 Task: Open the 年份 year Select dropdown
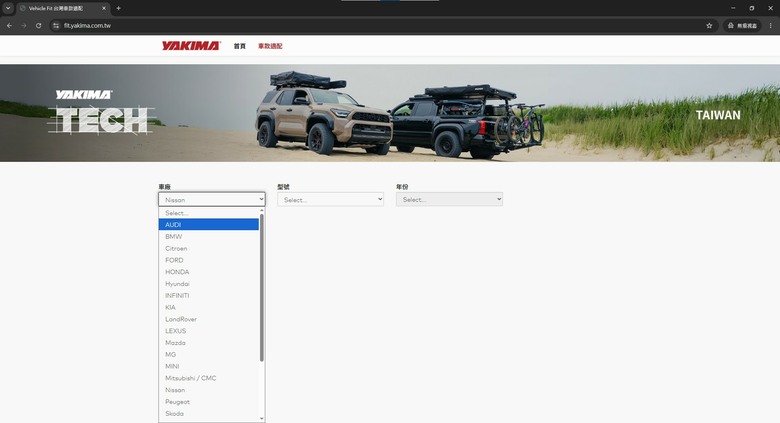click(x=449, y=200)
